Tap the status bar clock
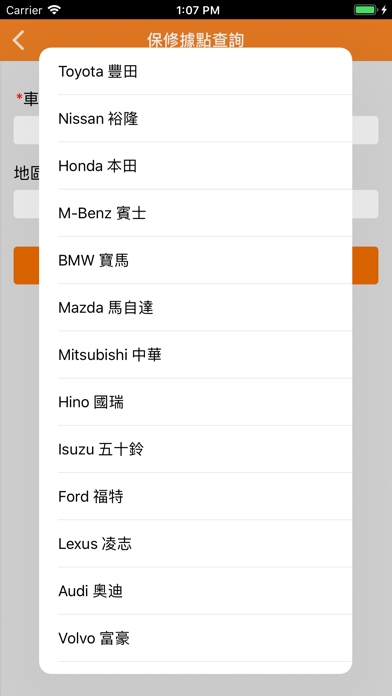 [x=198, y=10]
